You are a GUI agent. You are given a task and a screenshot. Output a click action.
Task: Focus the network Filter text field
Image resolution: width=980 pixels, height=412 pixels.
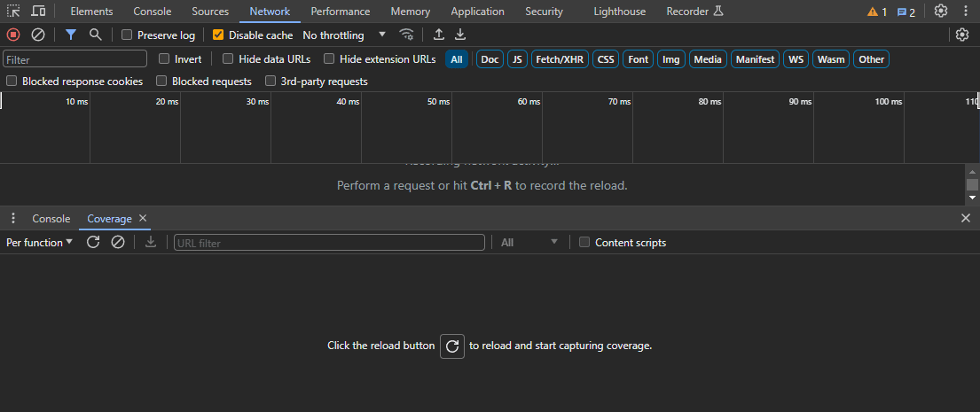[75, 59]
